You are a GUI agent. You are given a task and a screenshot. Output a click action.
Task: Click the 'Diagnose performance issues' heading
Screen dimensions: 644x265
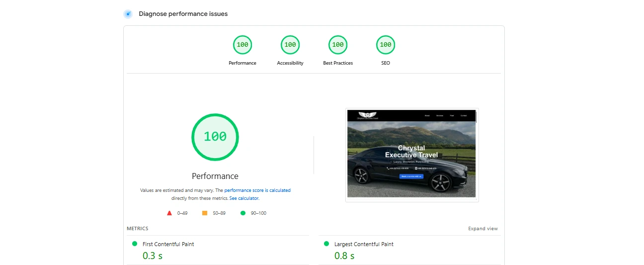183,14
